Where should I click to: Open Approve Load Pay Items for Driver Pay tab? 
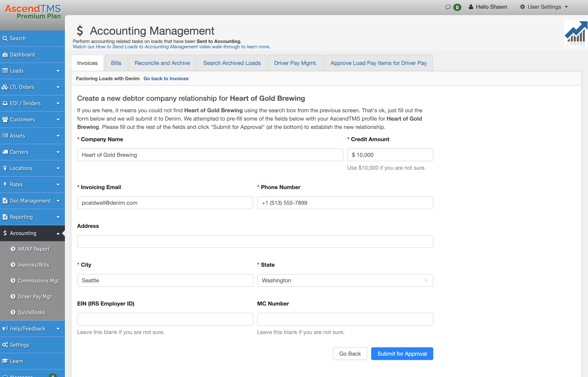378,63
